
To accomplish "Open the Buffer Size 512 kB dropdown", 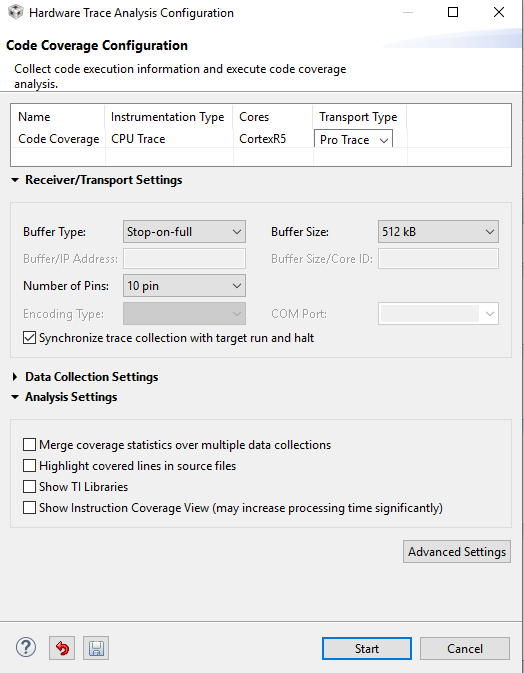I will (438, 232).
